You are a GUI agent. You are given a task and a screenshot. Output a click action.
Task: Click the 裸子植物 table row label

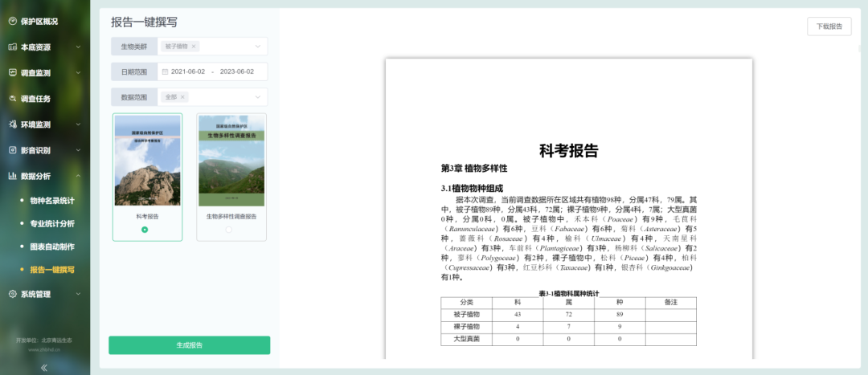pyautogui.click(x=467, y=326)
